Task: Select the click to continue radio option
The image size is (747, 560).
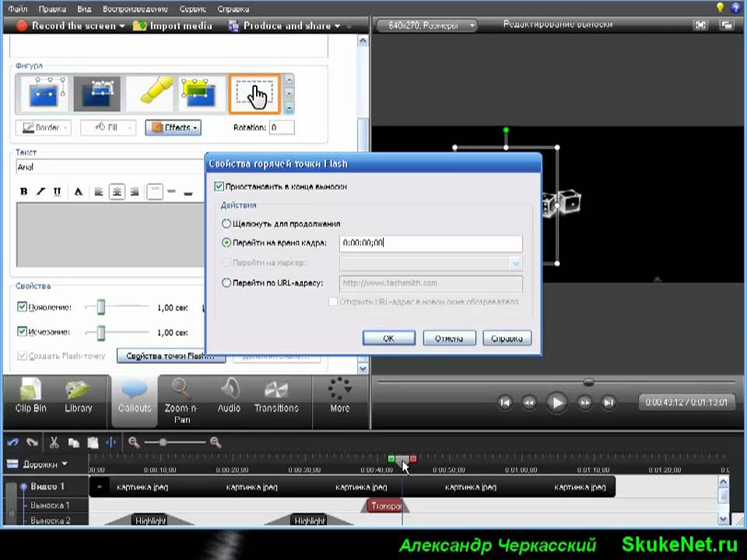Action: tap(226, 224)
